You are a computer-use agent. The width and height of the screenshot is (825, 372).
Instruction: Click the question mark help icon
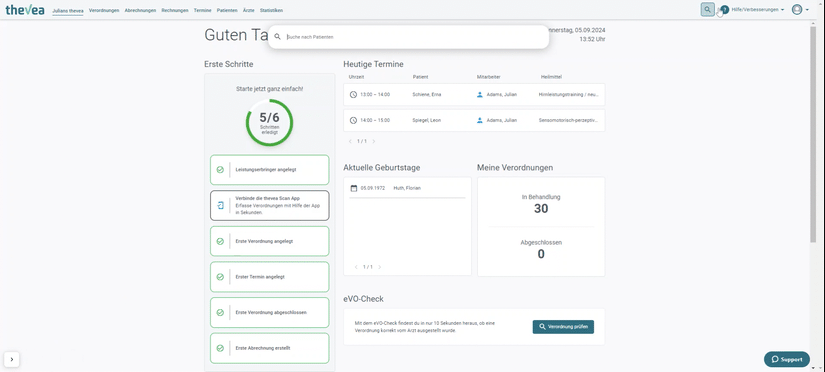point(725,9)
